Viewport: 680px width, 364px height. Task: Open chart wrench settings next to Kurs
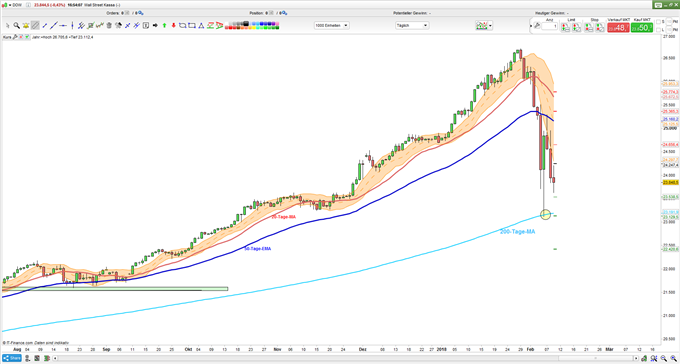tap(14, 37)
